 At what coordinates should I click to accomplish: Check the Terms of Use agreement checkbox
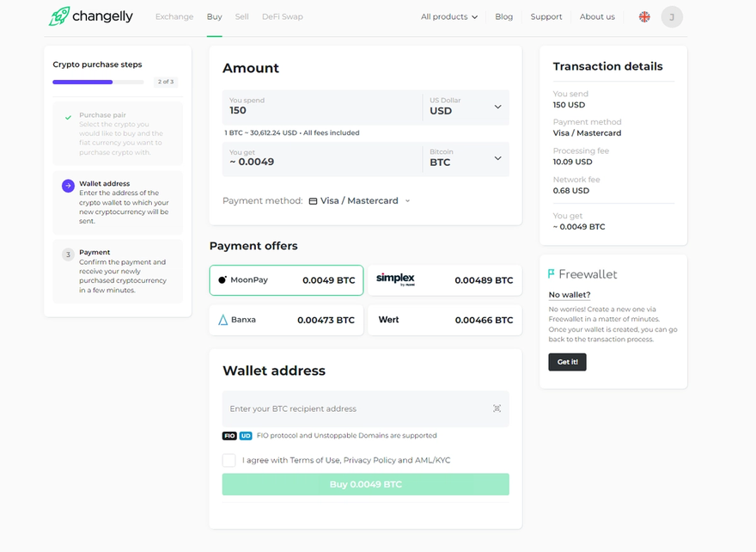pyautogui.click(x=229, y=460)
